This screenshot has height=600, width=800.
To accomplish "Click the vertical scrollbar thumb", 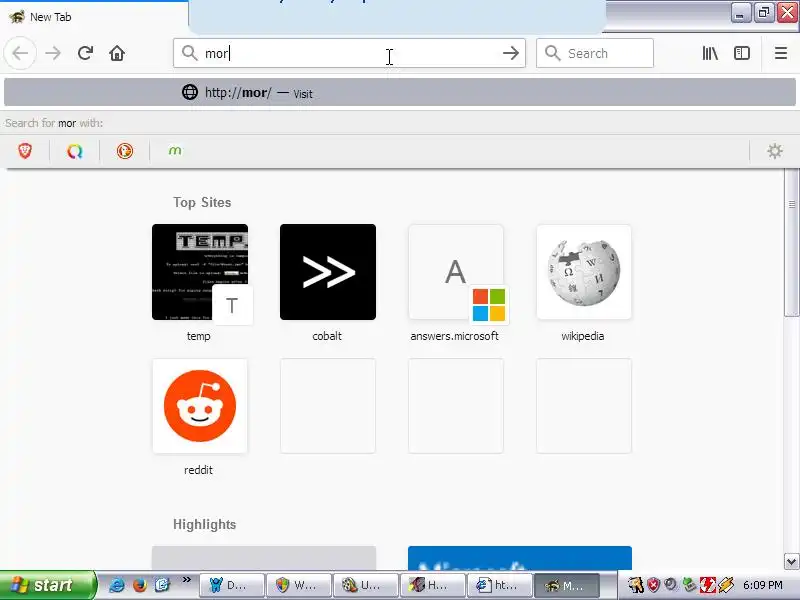I will pos(791,243).
